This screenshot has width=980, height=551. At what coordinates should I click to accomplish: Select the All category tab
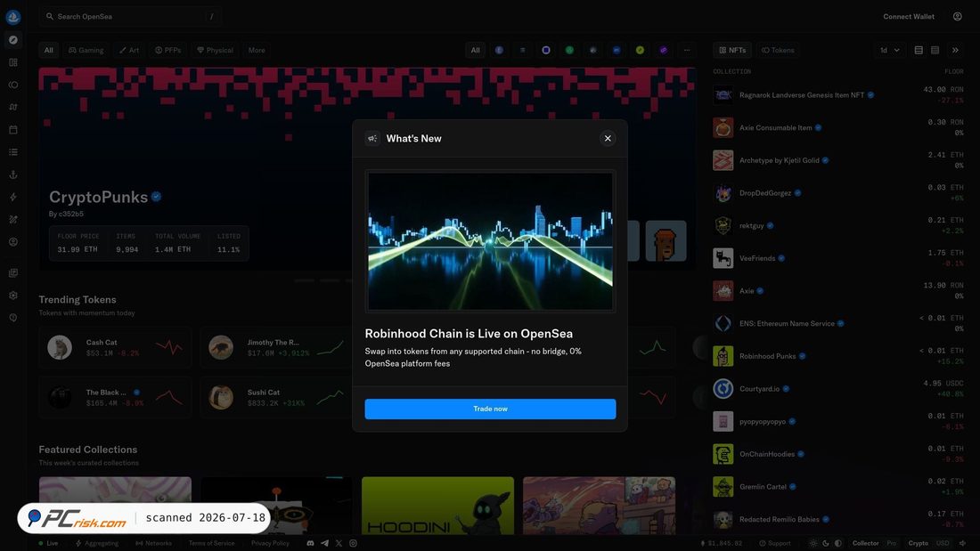click(49, 51)
